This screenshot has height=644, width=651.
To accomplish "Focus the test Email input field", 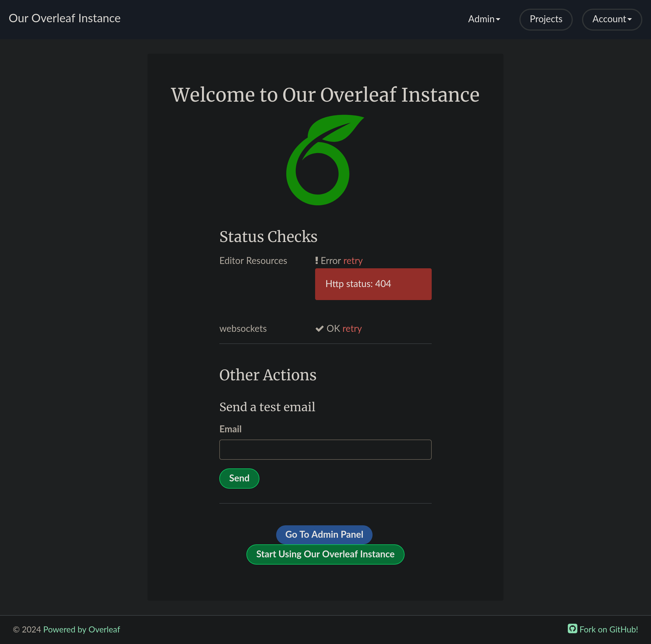I will 325,449.
